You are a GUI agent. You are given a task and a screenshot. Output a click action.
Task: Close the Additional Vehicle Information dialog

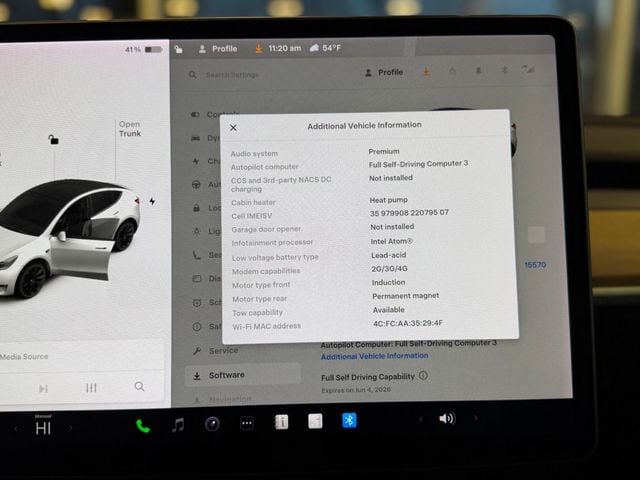(x=233, y=127)
